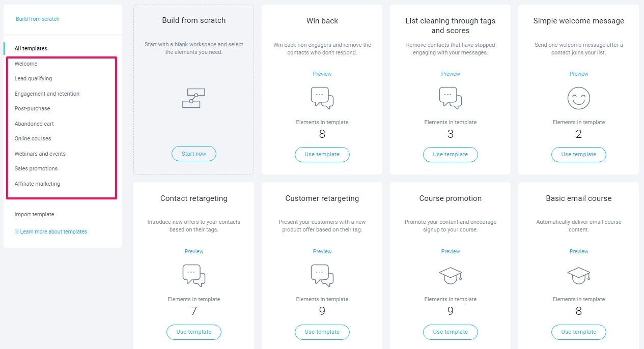The width and height of the screenshot is (644, 349).
Task: Click the chat icon on List cleaning card
Action: click(x=451, y=98)
